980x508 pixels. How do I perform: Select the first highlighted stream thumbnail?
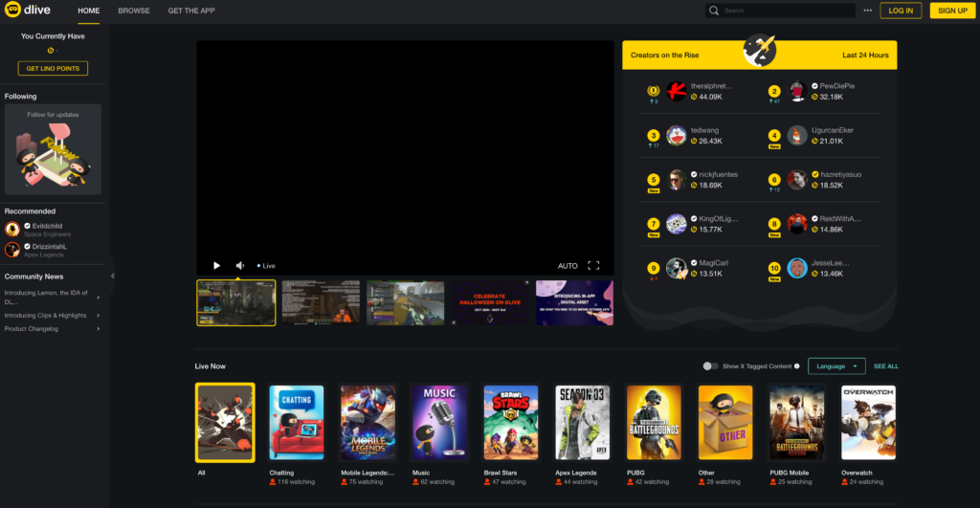point(236,302)
